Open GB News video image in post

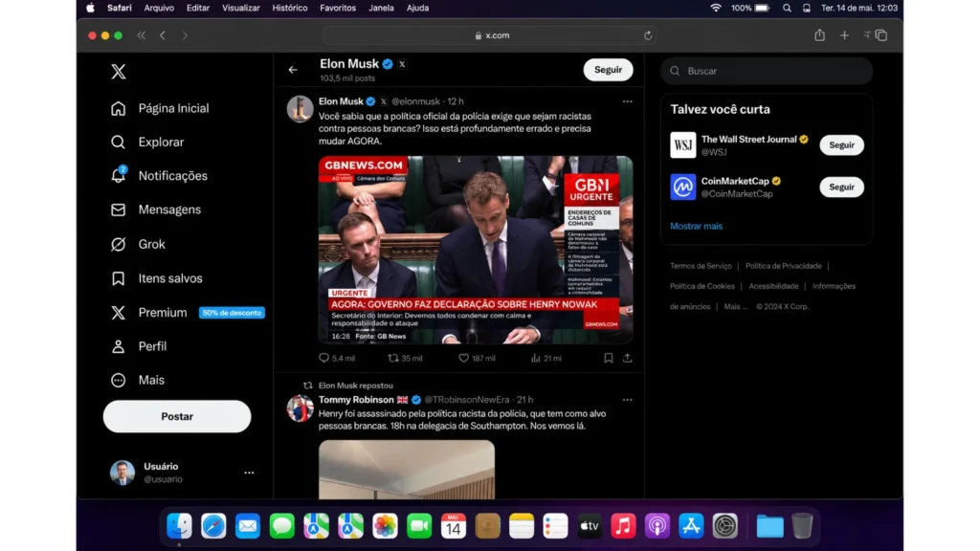[x=475, y=250]
